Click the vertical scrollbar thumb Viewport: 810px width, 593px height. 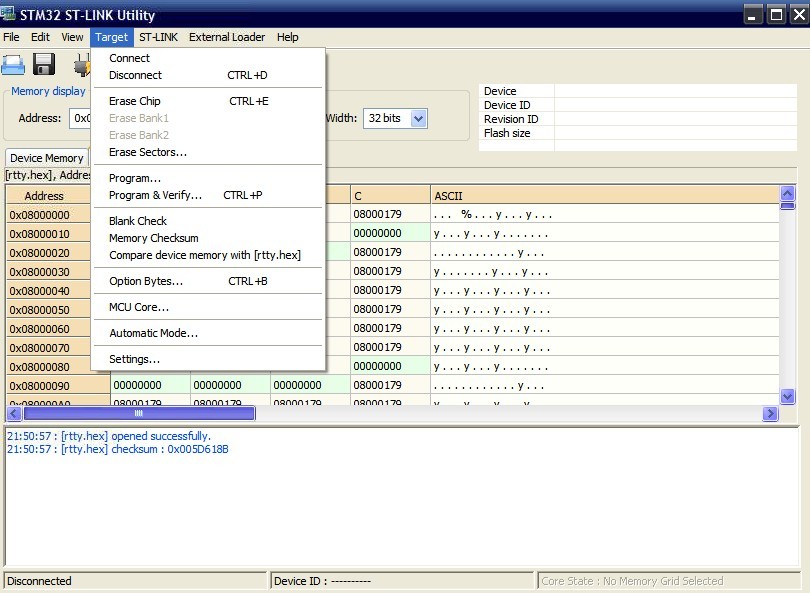coord(787,206)
